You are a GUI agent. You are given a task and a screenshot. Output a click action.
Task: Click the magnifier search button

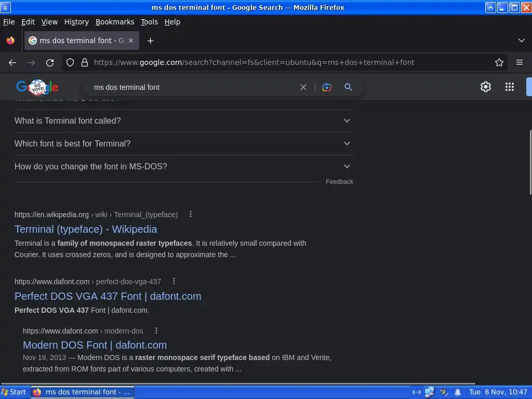click(348, 87)
